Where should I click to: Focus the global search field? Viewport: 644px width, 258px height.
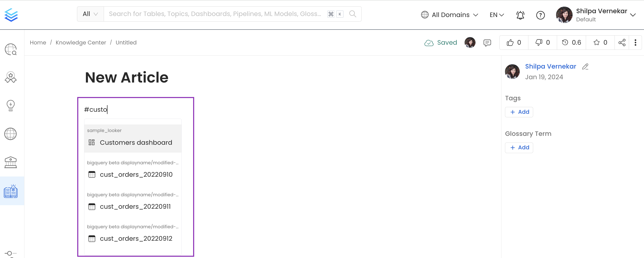tap(215, 14)
